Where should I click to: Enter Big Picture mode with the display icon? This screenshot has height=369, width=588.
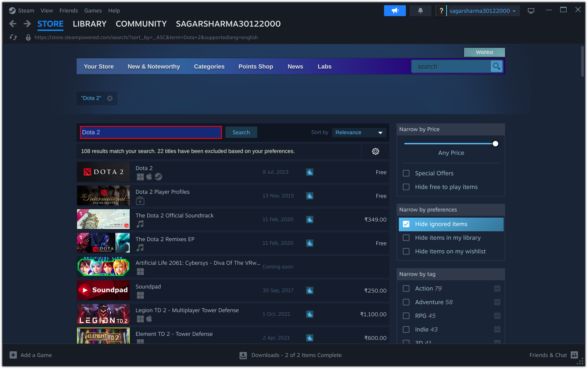pyautogui.click(x=531, y=11)
